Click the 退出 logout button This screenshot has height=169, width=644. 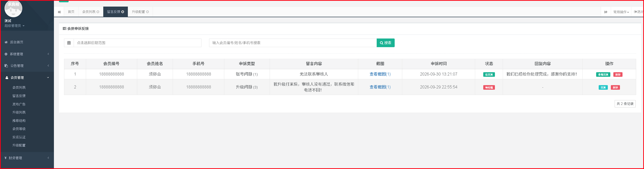tap(638, 12)
